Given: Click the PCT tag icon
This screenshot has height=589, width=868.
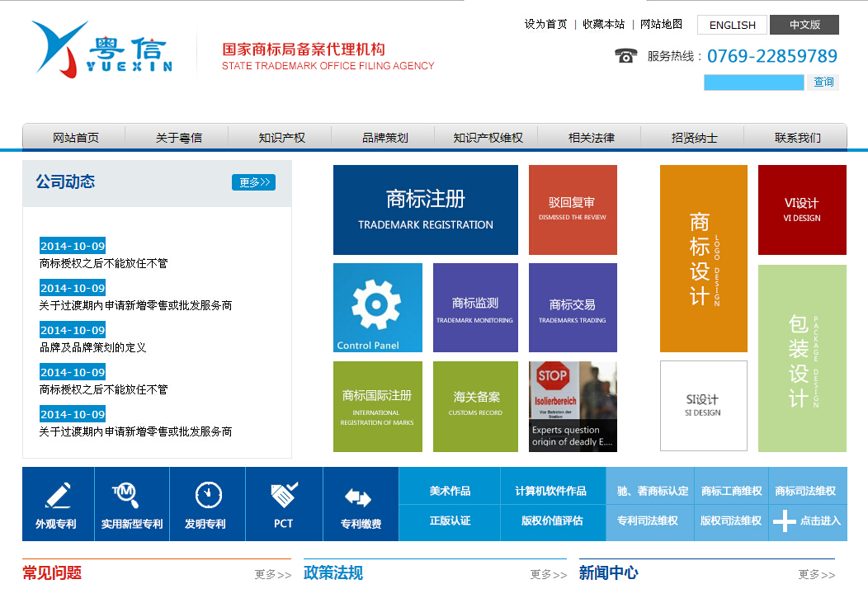Looking at the screenshot, I should click(284, 495).
